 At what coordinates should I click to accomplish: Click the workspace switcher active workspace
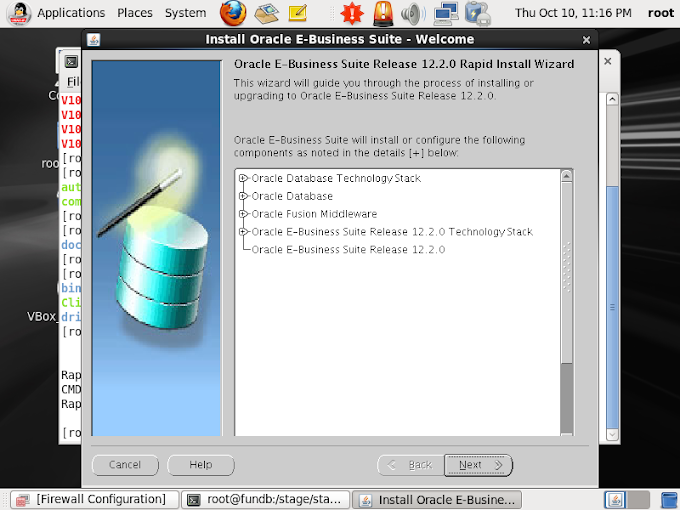tap(615, 500)
